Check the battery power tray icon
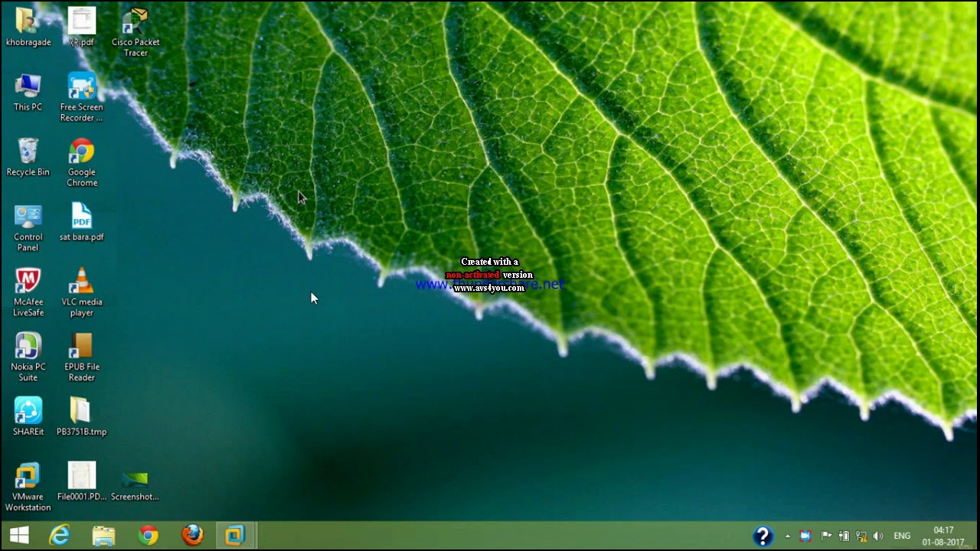 (x=844, y=536)
